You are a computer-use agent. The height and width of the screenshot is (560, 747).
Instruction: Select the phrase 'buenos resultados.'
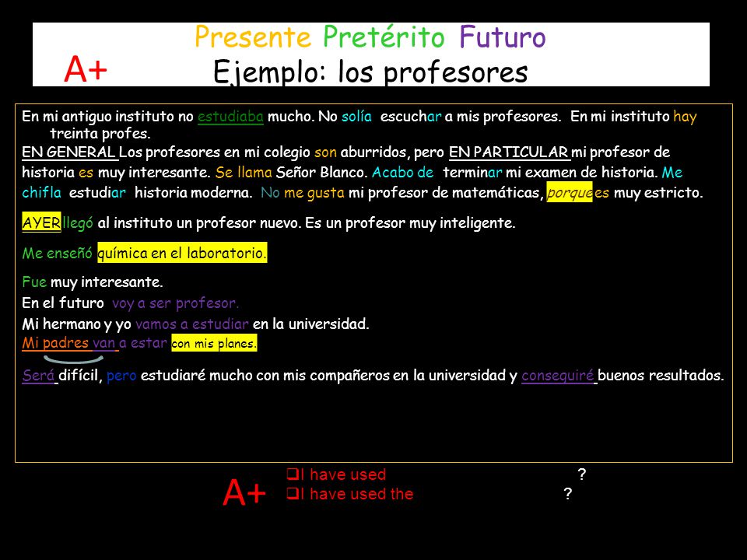coord(661,375)
